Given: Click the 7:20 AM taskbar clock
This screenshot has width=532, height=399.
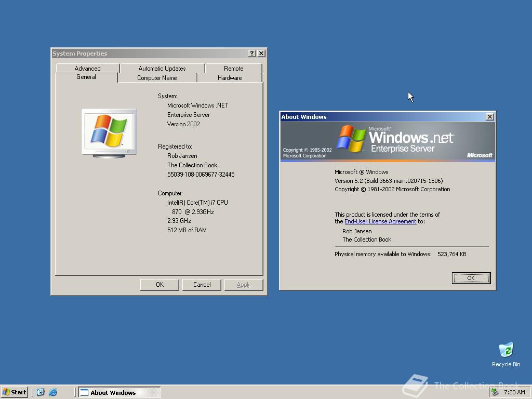Looking at the screenshot, I should (514, 392).
